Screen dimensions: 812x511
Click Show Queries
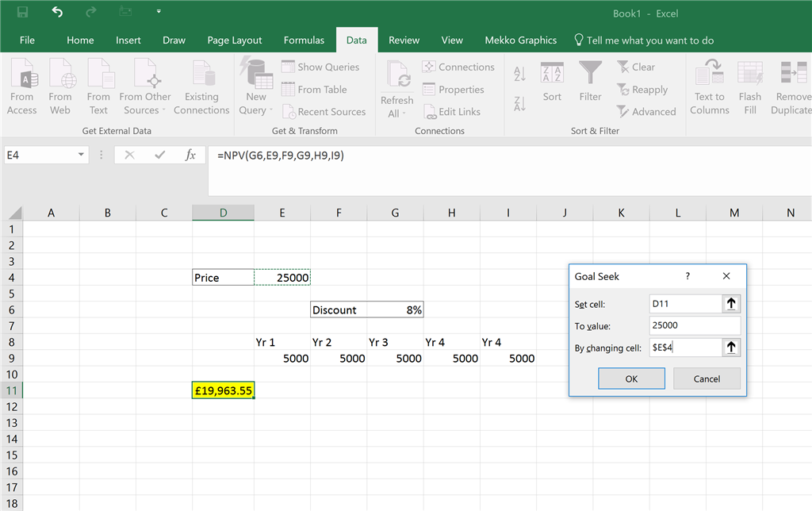[320, 67]
